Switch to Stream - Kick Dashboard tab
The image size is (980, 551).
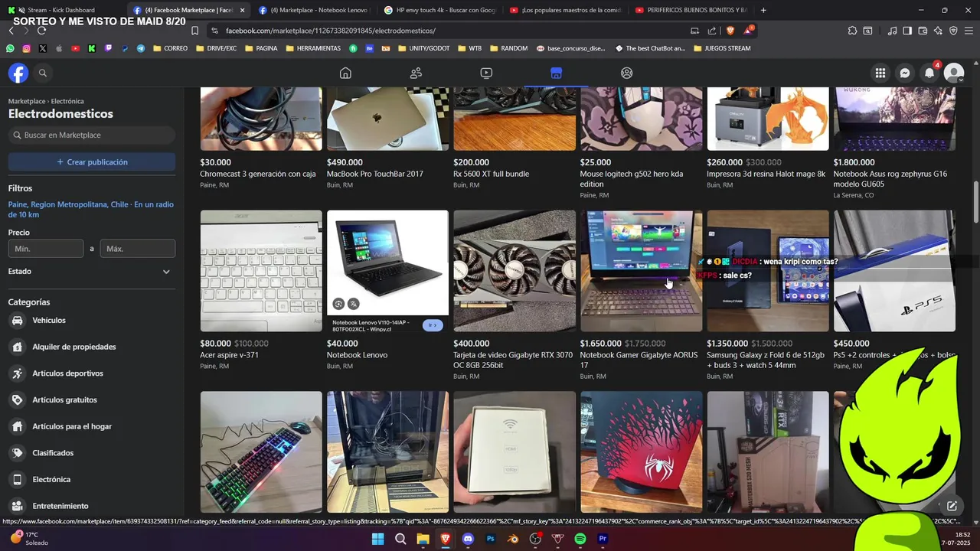(x=61, y=10)
